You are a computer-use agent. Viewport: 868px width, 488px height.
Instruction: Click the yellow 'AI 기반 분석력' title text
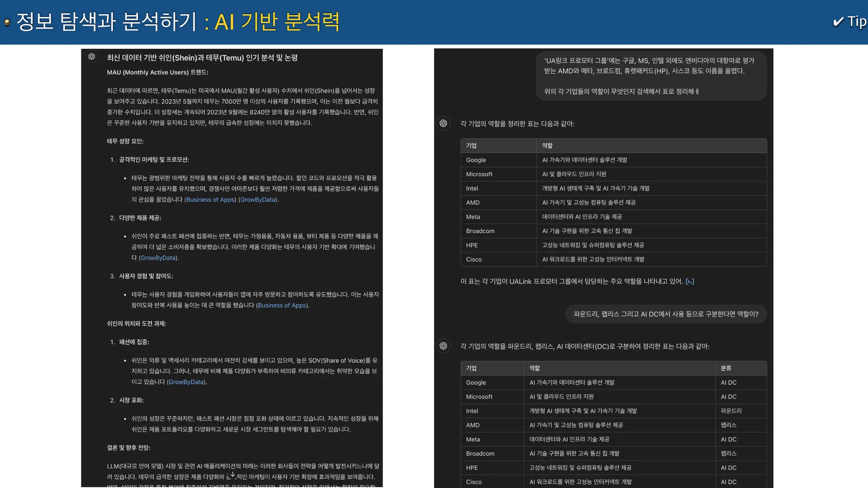coord(277,22)
